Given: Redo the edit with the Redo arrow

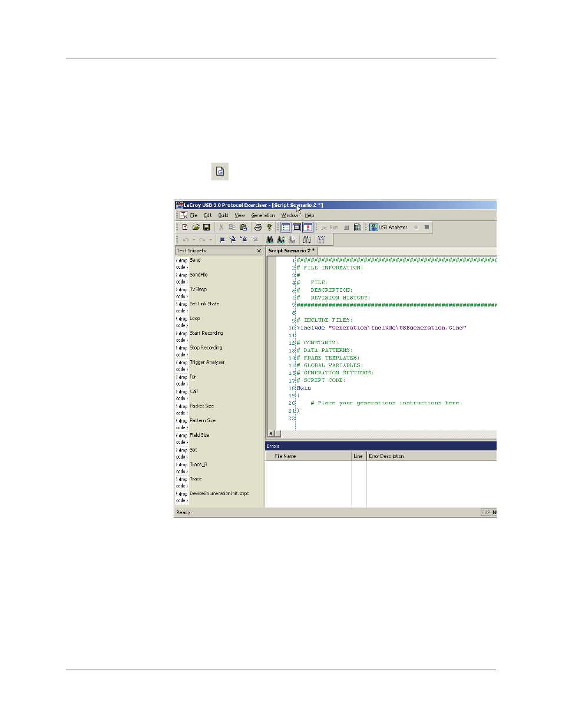Looking at the screenshot, I should pos(202,240).
